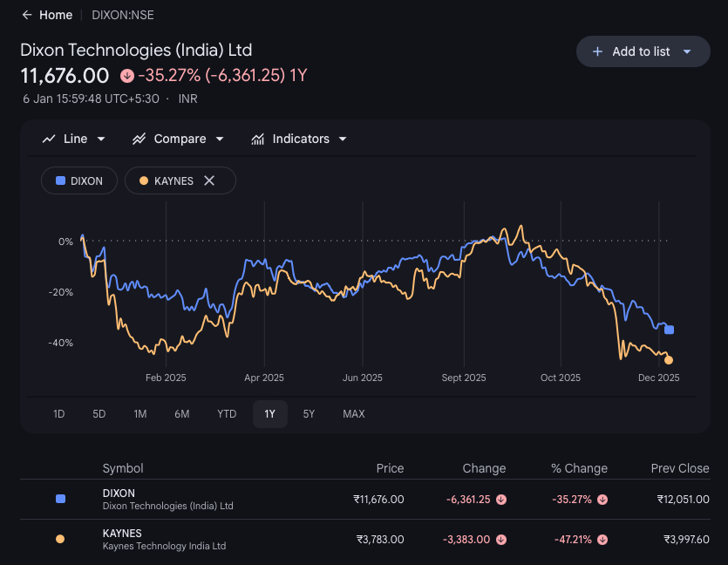Screen dimensions: 728x565
Task: Click the Add to list button label
Action: (641, 51)
